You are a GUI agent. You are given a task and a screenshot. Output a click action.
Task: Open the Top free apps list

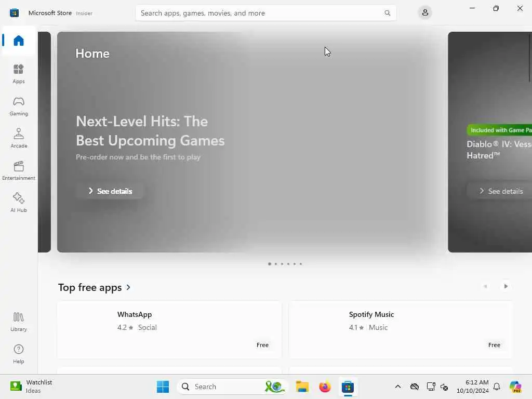pyautogui.click(x=90, y=287)
